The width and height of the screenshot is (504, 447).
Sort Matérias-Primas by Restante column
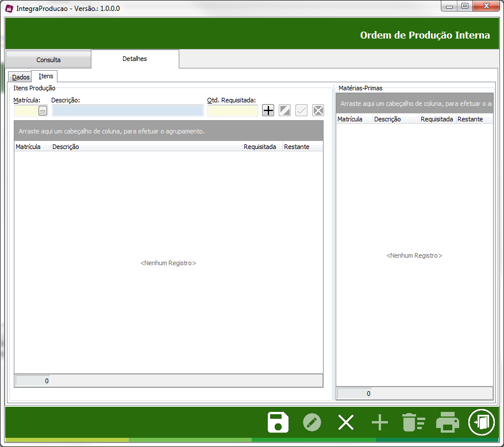click(474, 119)
